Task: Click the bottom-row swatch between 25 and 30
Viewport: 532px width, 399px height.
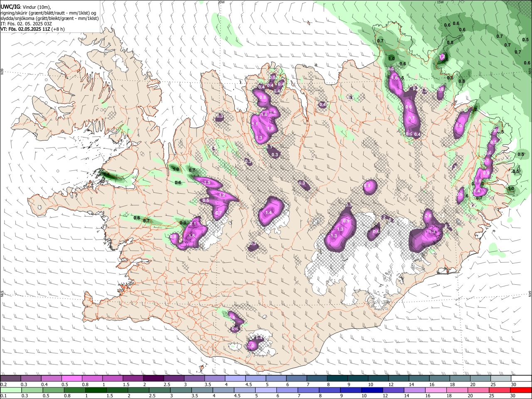Action: (x=500, y=390)
